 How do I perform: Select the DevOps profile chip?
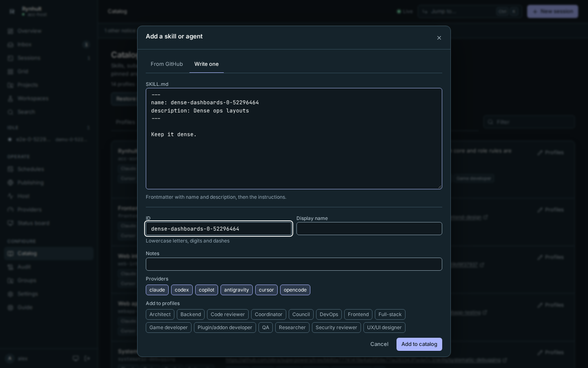click(329, 314)
